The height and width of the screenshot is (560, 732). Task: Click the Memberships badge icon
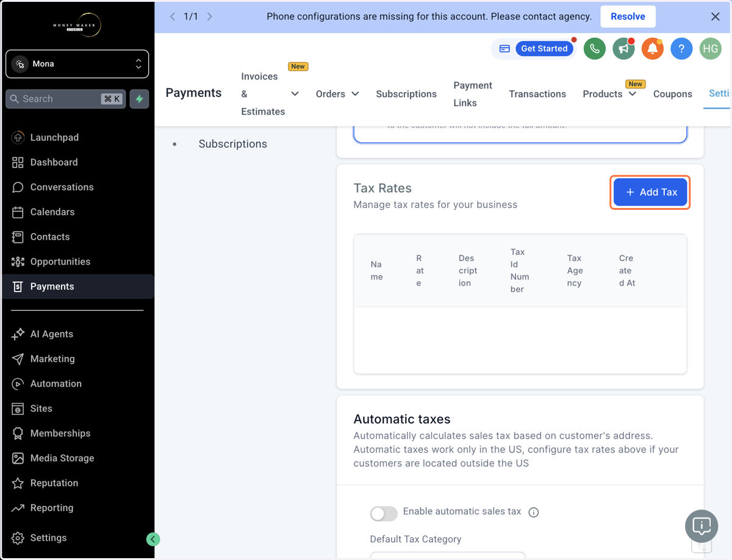18,434
